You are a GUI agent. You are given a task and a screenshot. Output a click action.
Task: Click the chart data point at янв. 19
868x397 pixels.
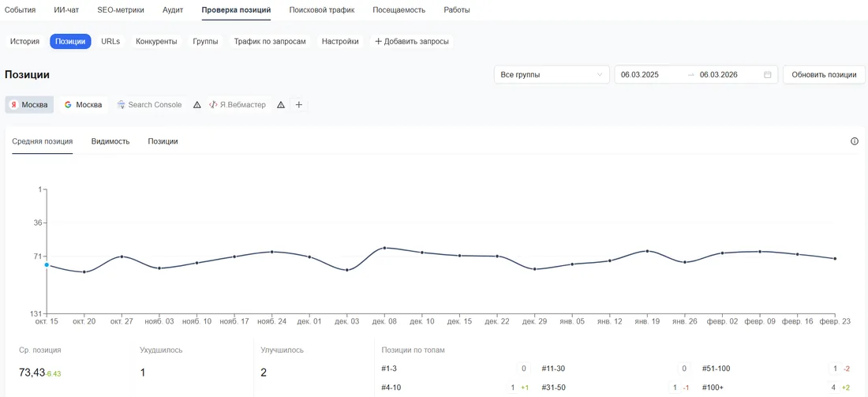pyautogui.click(x=647, y=251)
